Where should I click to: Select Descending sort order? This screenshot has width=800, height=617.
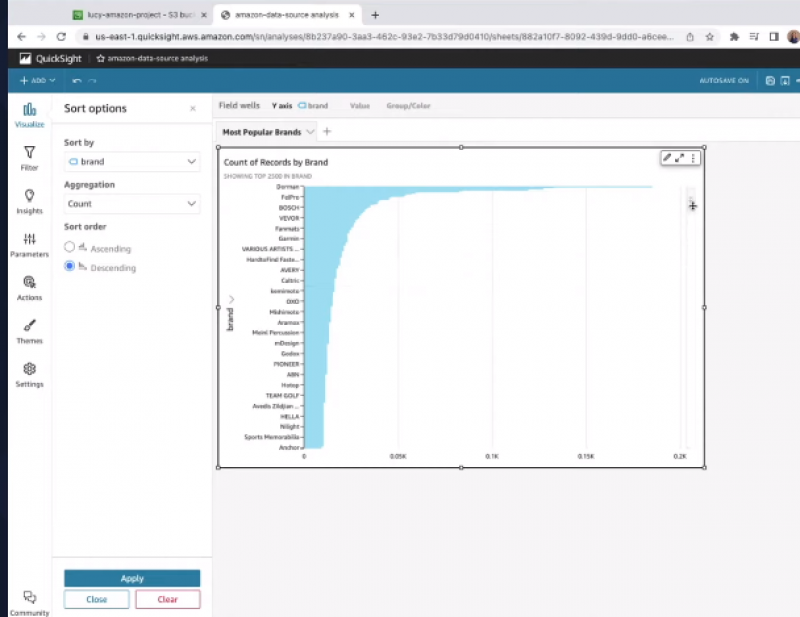[69, 267]
